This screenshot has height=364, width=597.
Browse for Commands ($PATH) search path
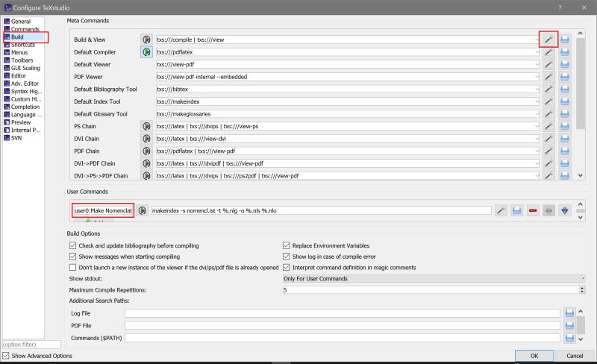click(x=569, y=338)
